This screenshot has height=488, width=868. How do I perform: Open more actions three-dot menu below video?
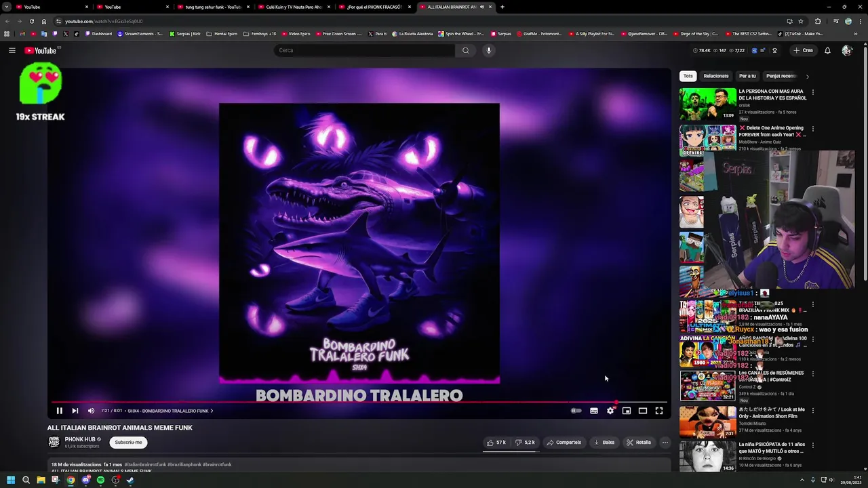pyautogui.click(x=665, y=443)
